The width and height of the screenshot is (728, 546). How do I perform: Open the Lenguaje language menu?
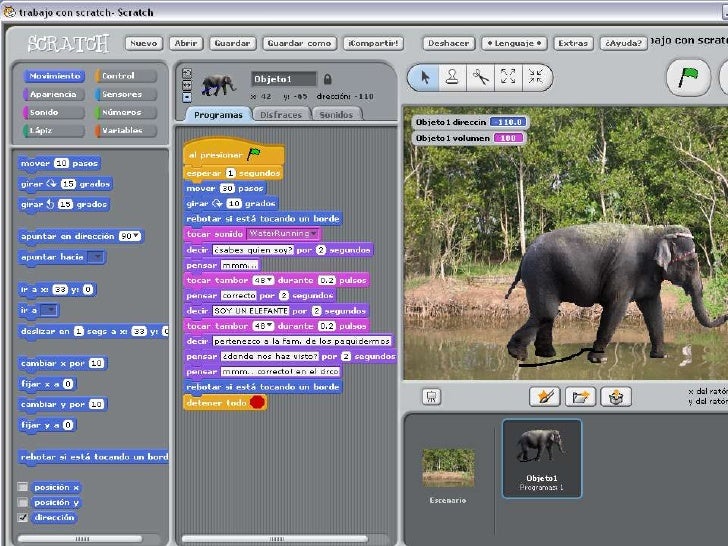click(514, 43)
